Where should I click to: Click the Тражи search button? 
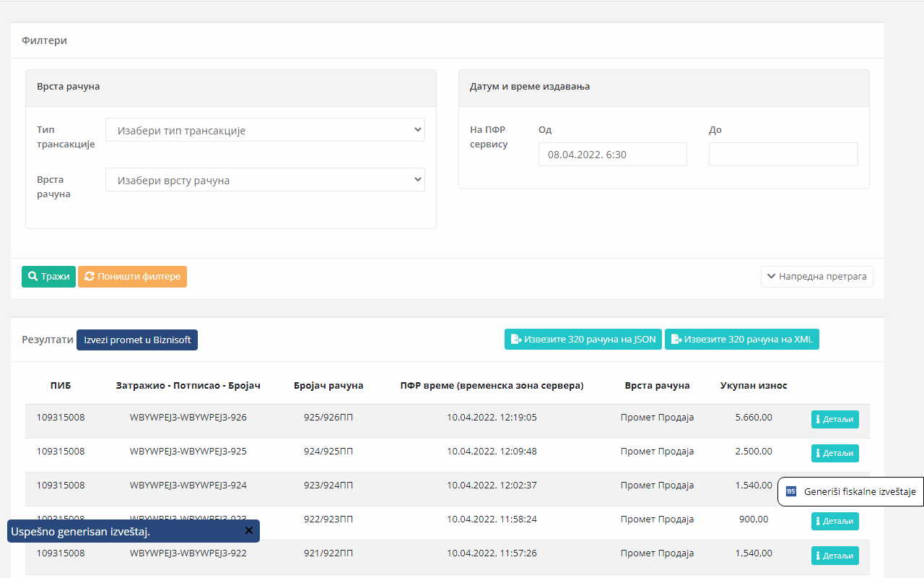[x=48, y=277]
